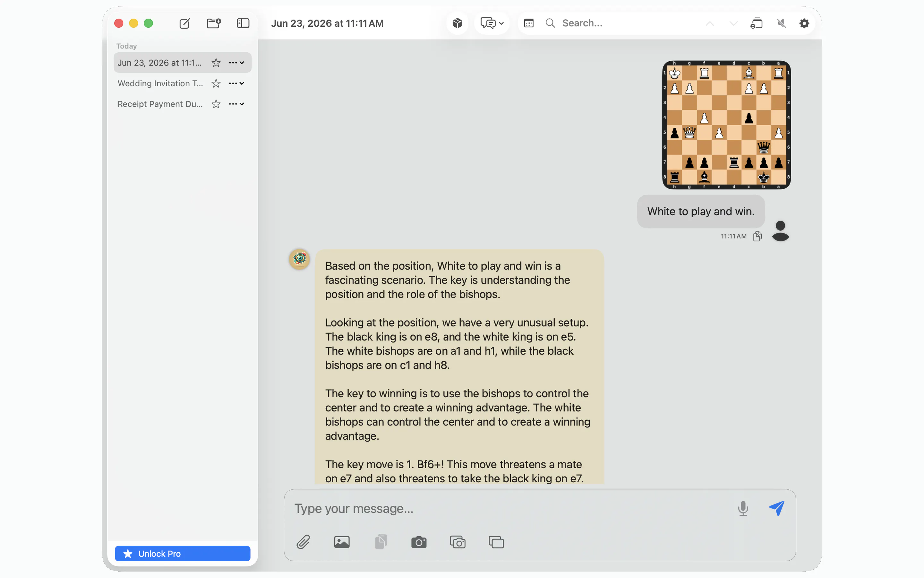Screen dimensions: 924x578
Task: Add an image with the picture icon
Action: tap(342, 542)
